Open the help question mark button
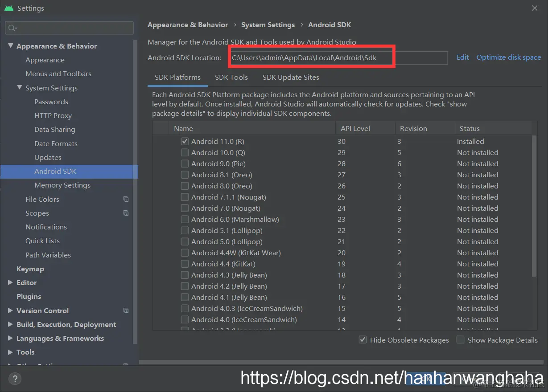Screen dimensions: 548x392 point(15,379)
